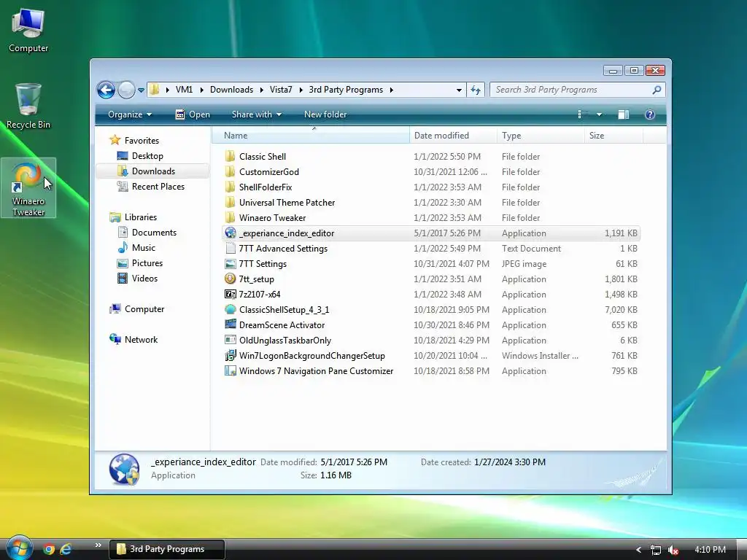This screenshot has width=747, height=560.
Task: Toggle the preview pane icon
Action: [x=623, y=114]
